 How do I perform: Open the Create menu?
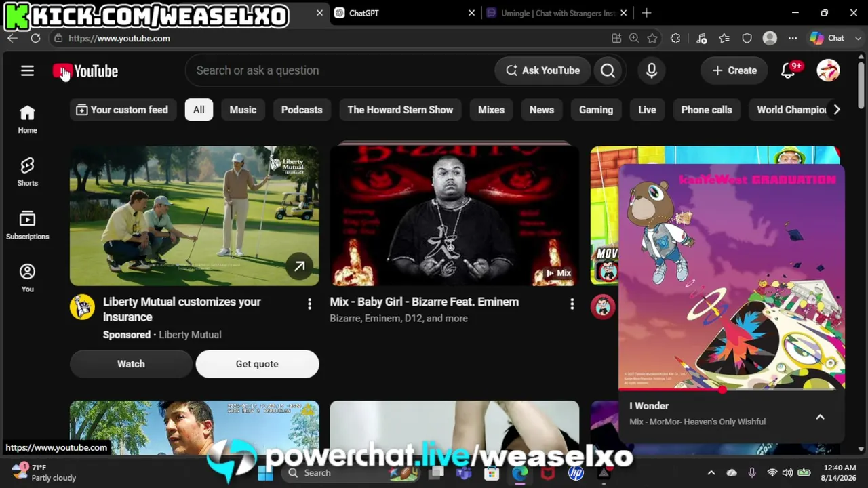(x=734, y=70)
